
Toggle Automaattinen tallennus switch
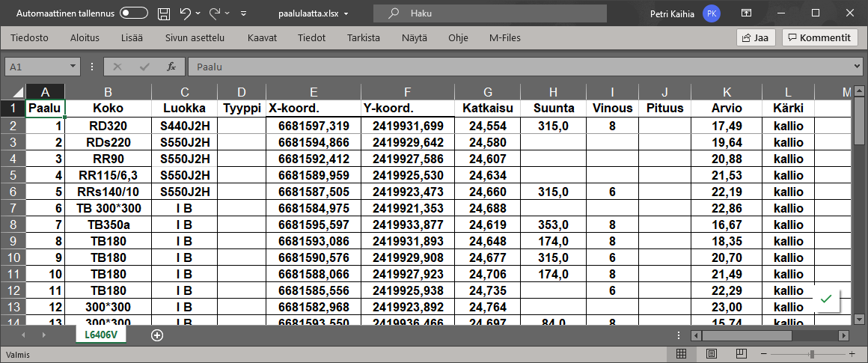[x=134, y=13]
